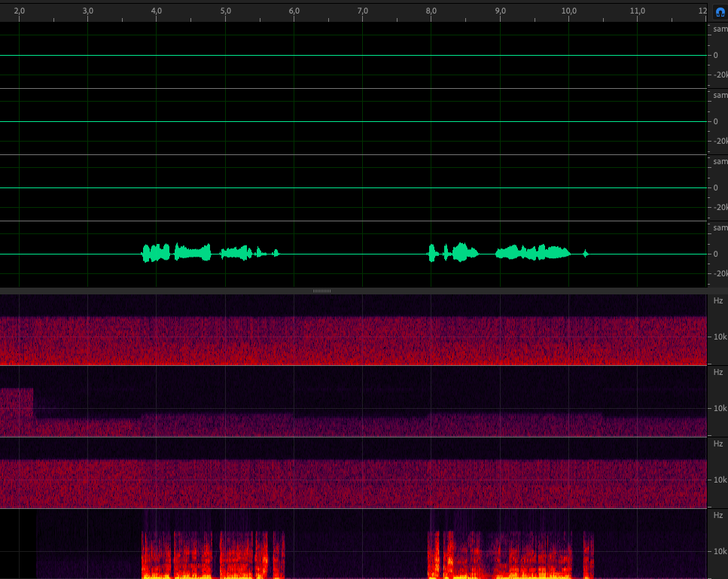The width and height of the screenshot is (728, 579).
Task: Click the divider handle between waveform and spectrogram
Action: [x=322, y=291]
